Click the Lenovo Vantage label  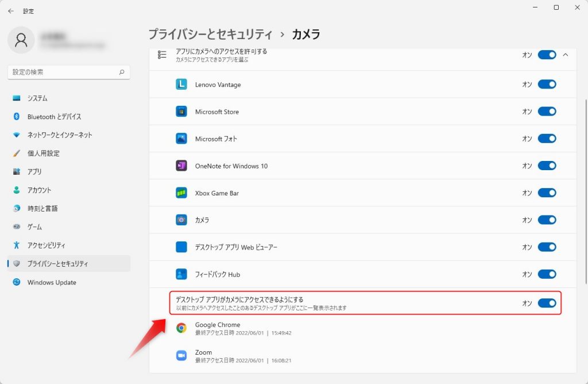[218, 85]
